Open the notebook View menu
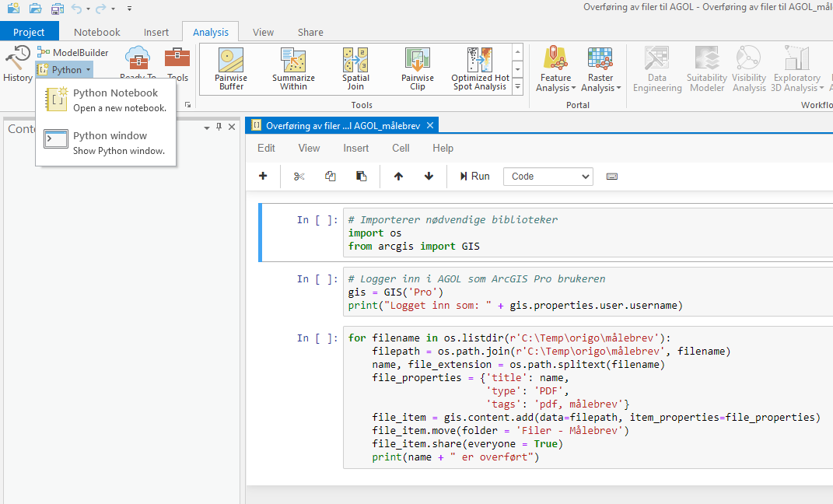The height and width of the screenshot is (504, 833). click(310, 149)
